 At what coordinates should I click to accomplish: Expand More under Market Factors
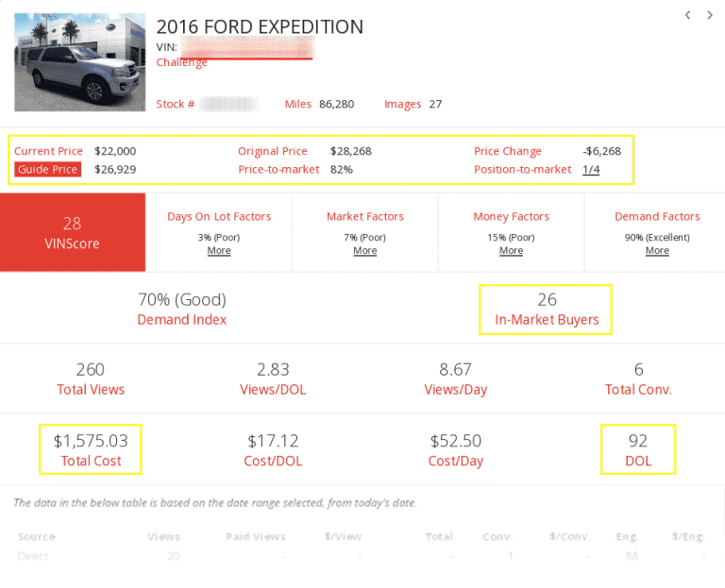pyautogui.click(x=365, y=251)
